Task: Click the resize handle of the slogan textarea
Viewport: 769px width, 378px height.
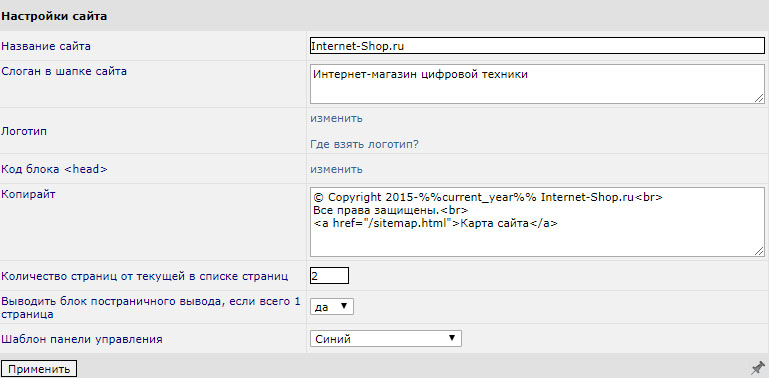Action: click(759, 99)
